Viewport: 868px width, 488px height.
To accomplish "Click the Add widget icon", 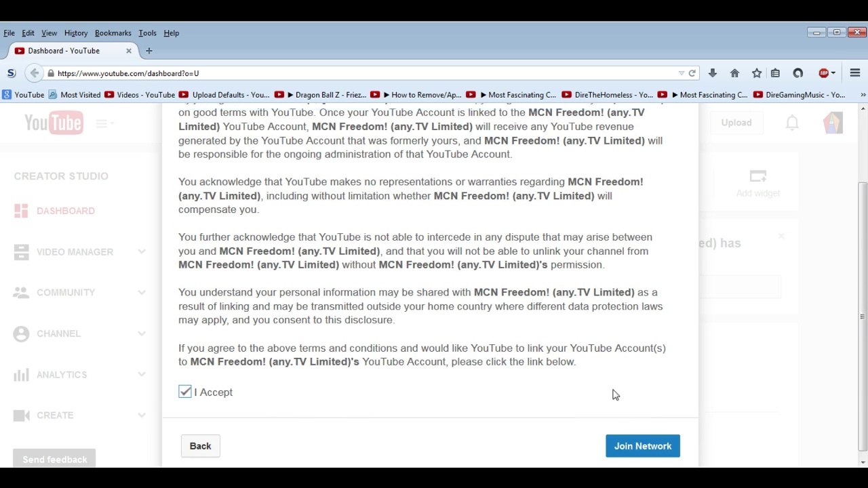I will click(758, 176).
